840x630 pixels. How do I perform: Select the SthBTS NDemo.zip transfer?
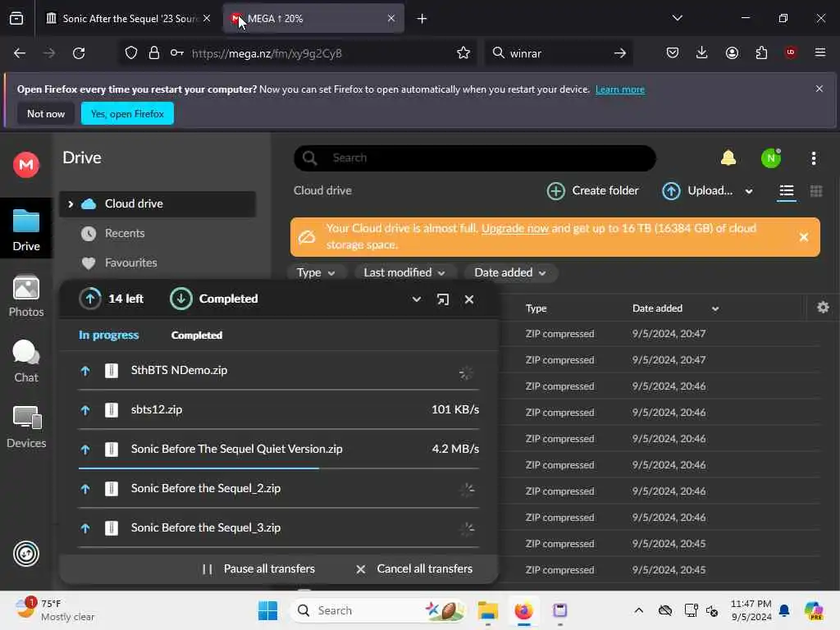click(279, 371)
